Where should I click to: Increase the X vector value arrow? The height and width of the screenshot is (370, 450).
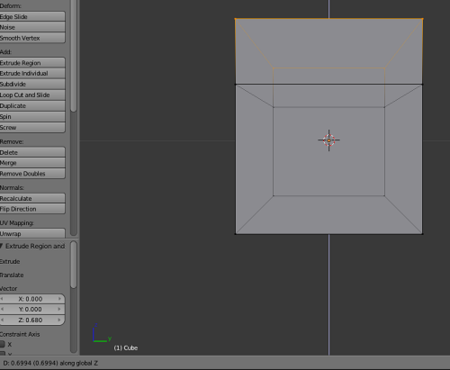pos(60,299)
